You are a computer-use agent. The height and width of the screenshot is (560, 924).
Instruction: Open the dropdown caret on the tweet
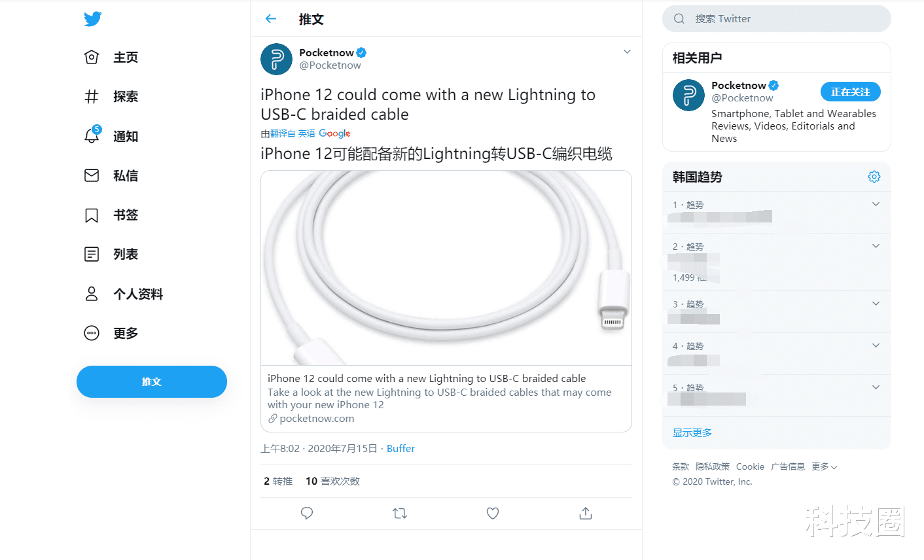[x=627, y=51]
